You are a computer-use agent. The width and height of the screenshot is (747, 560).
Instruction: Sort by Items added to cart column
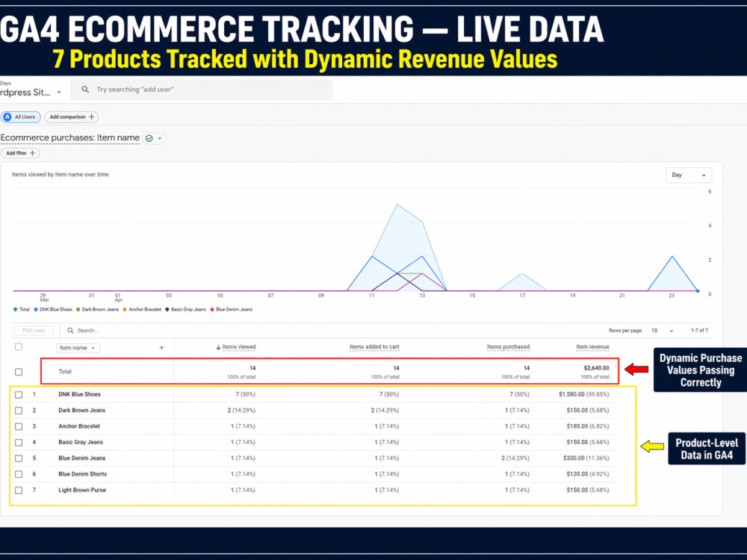(x=374, y=346)
